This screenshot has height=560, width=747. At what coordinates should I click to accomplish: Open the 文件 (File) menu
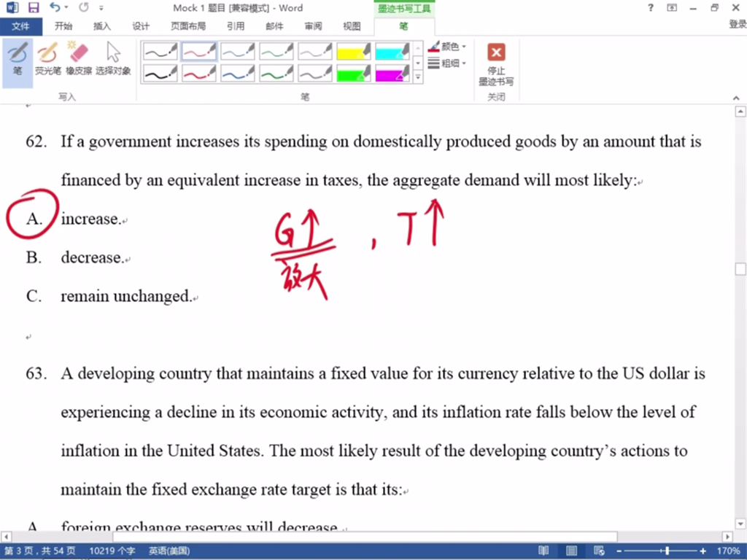(21, 26)
